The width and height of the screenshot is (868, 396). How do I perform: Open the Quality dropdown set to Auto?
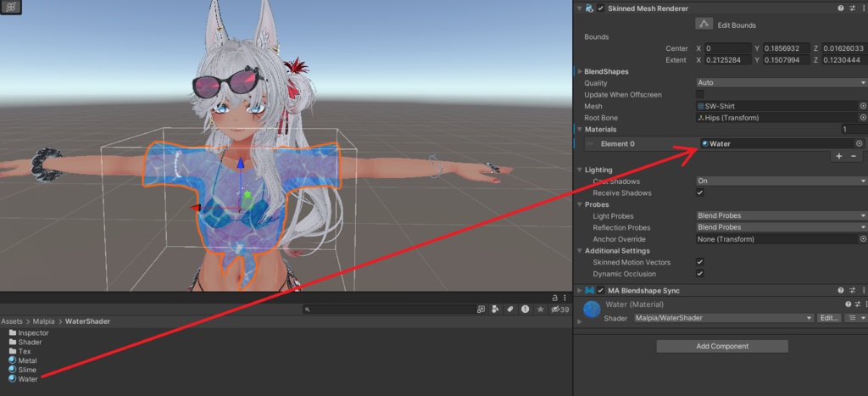pyautogui.click(x=782, y=82)
